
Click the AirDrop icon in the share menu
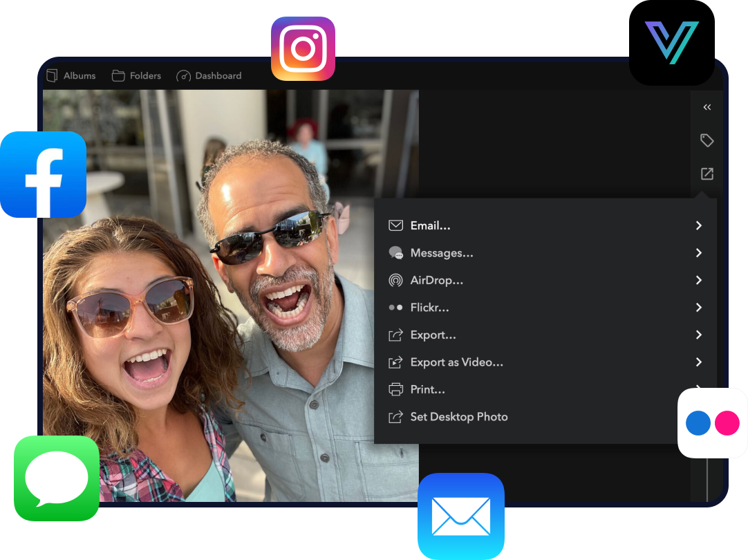click(395, 280)
